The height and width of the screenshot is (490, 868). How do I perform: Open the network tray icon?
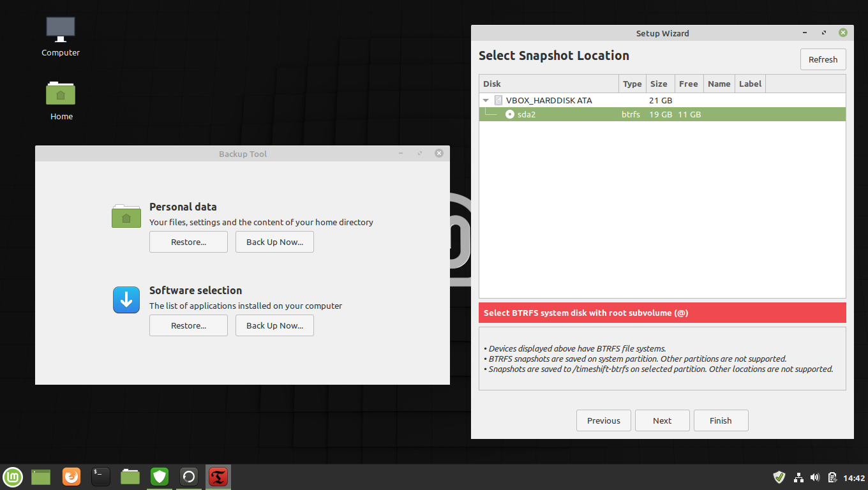click(798, 477)
